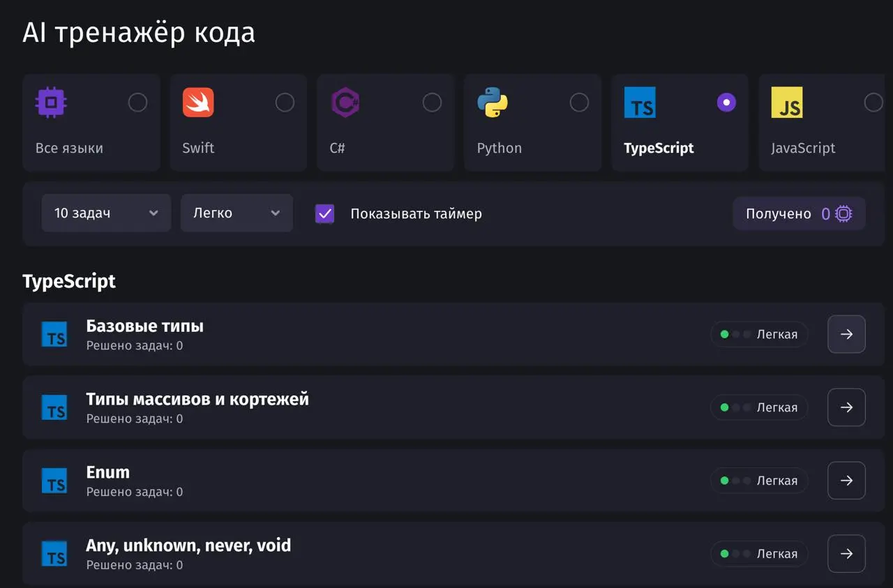
Task: Click the Swift logo icon
Action: (199, 102)
